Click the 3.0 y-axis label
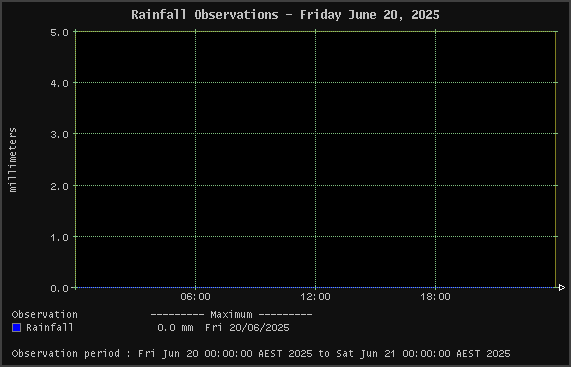571x367 pixels. (59, 134)
